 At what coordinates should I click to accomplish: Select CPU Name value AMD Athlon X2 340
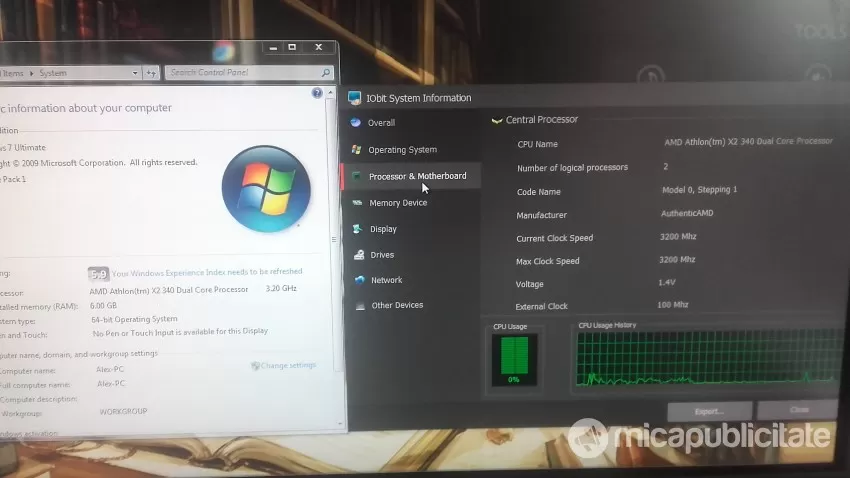pos(748,141)
